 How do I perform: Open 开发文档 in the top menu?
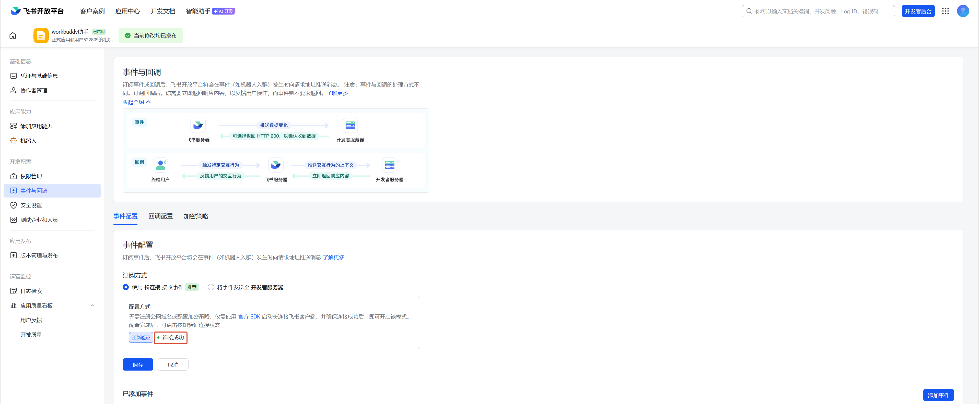pos(162,11)
